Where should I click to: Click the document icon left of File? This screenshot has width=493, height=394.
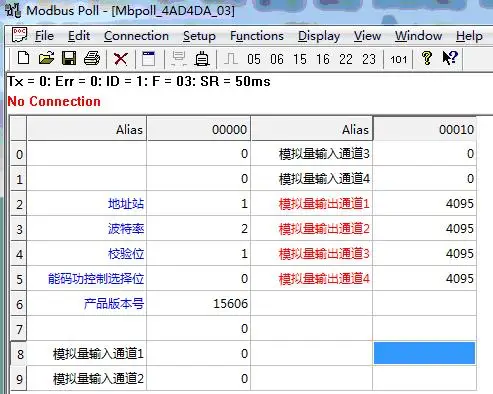click(x=19, y=35)
